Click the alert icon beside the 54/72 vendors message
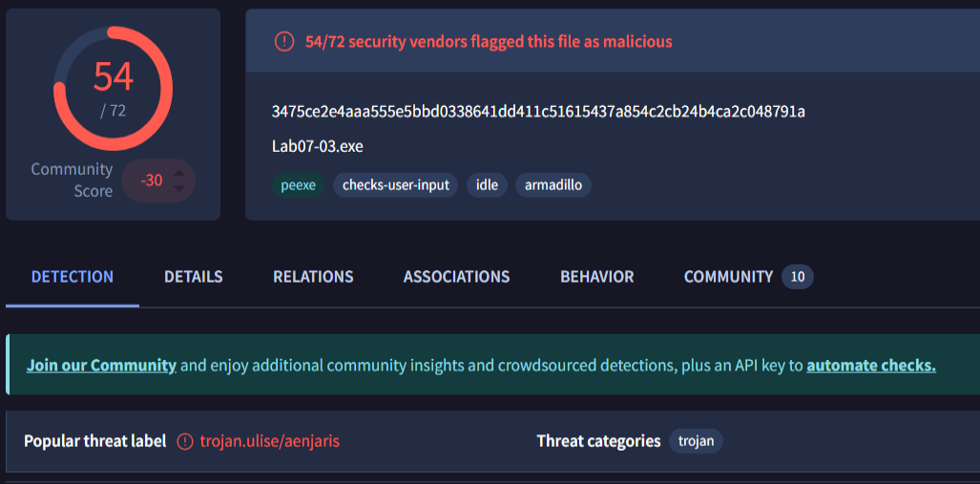Image resolution: width=980 pixels, height=484 pixels. pos(283,42)
